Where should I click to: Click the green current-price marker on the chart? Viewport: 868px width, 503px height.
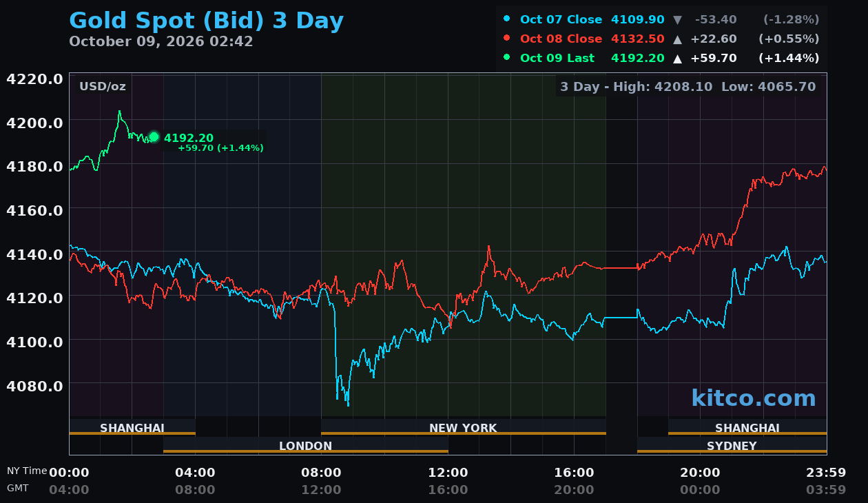(x=154, y=136)
